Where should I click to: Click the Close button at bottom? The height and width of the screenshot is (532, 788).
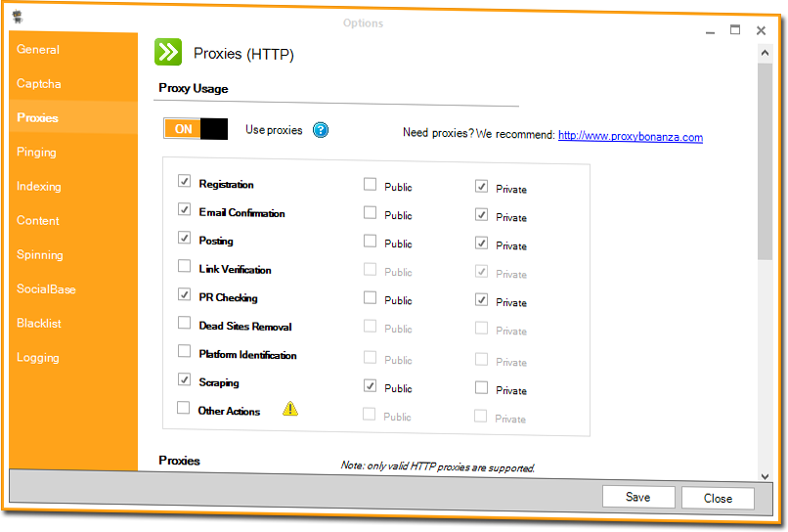pos(718,499)
